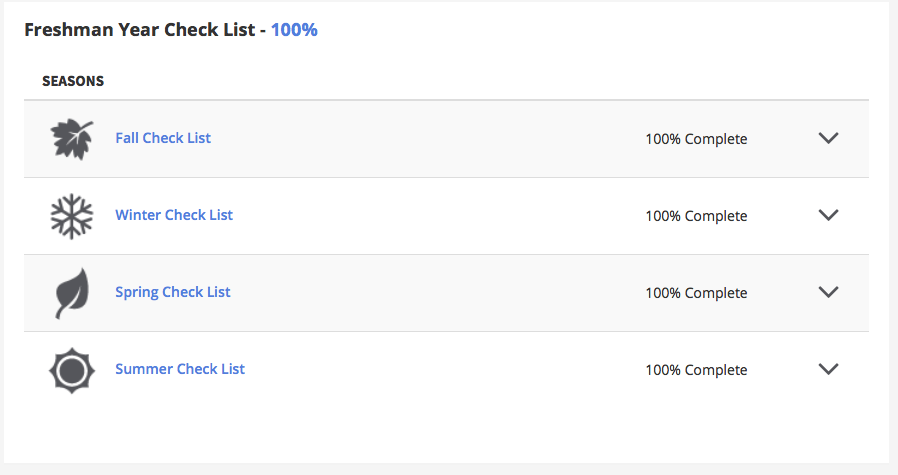
Task: Open the Winter Check List link
Action: (174, 215)
